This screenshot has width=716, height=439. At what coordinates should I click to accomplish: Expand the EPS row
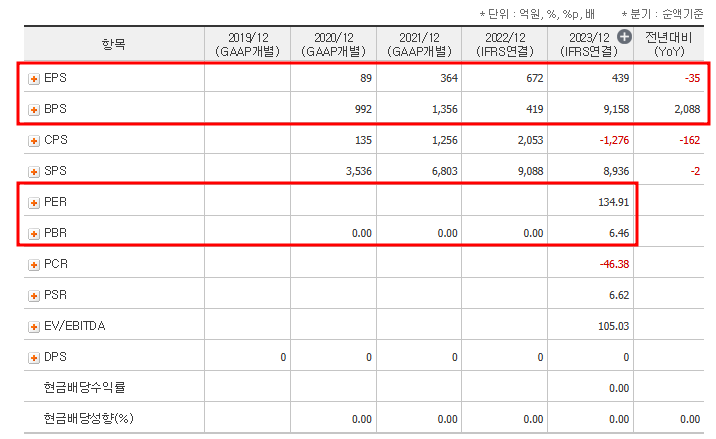[x=34, y=79]
